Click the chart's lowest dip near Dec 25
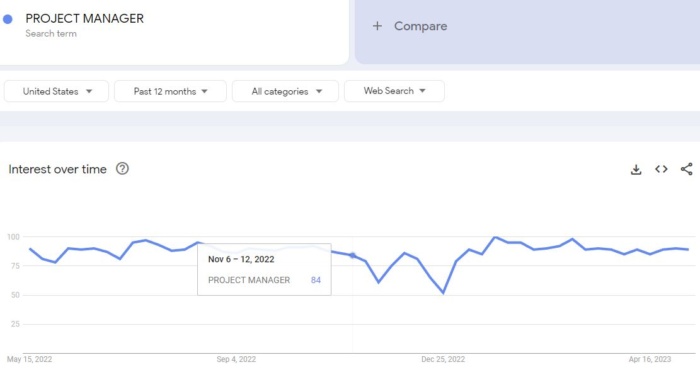700x372 pixels. point(443,293)
